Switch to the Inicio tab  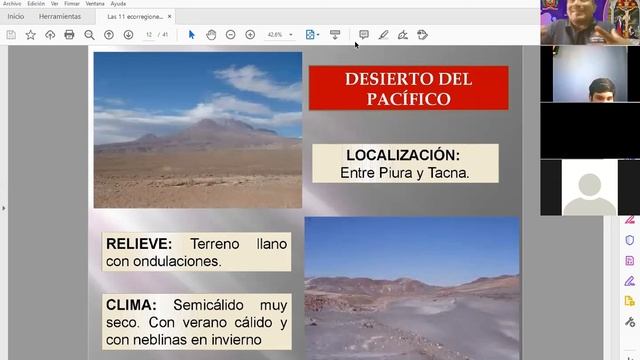tap(16, 16)
